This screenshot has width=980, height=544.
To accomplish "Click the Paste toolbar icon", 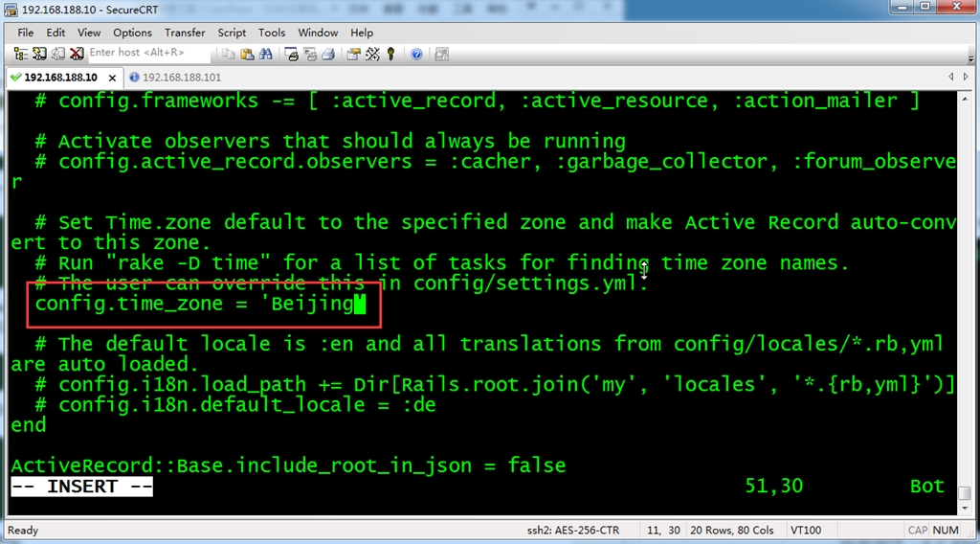I will coord(248,55).
